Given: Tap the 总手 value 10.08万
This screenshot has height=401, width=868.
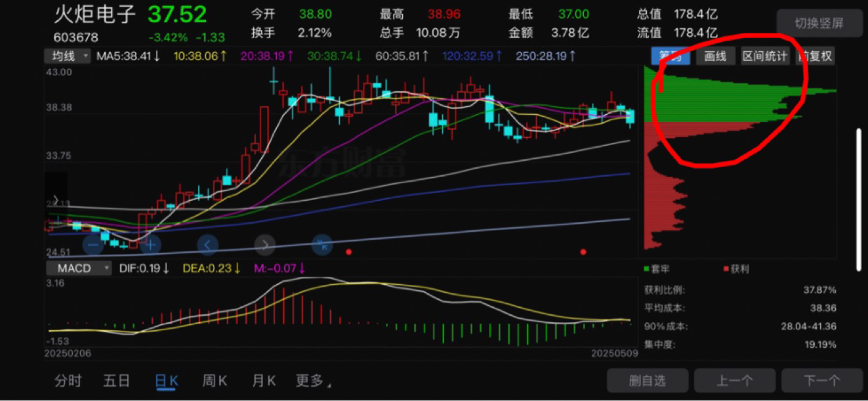Looking at the screenshot, I should (x=438, y=32).
